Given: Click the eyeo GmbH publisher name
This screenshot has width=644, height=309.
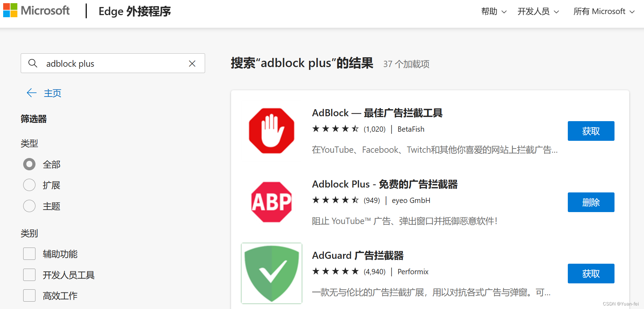Looking at the screenshot, I should pos(411,200).
